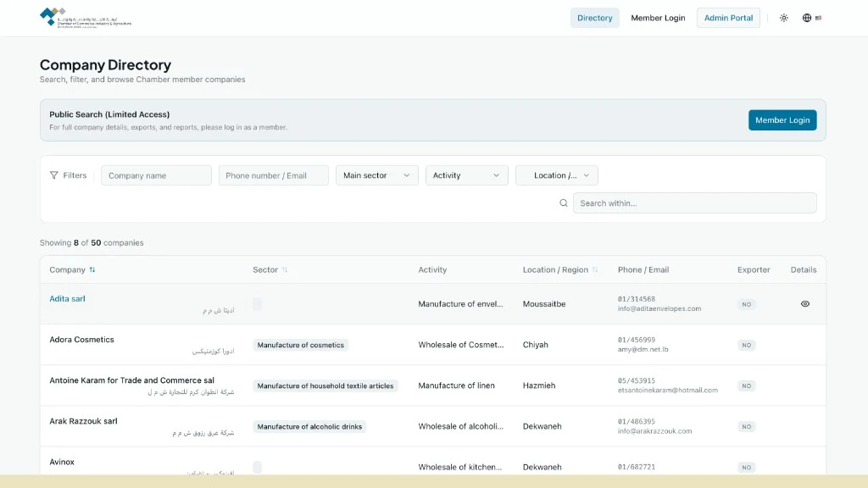This screenshot has width=868, height=488.
Task: Click the Manufacture of envel... activity cell
Action: pos(460,304)
